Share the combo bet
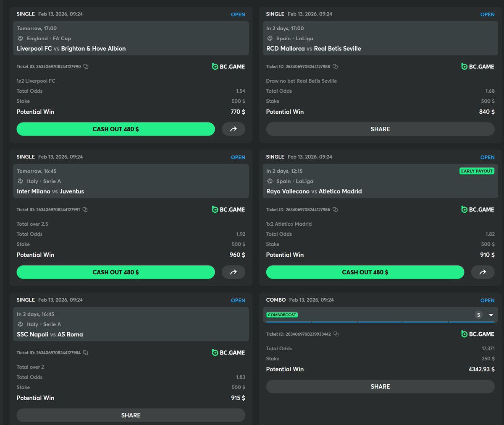The image size is (504, 425). pyautogui.click(x=381, y=387)
